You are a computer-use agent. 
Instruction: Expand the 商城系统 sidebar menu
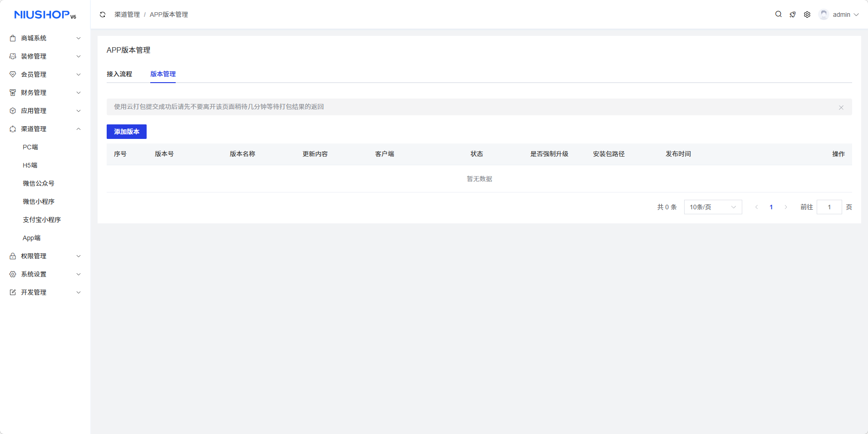point(45,38)
